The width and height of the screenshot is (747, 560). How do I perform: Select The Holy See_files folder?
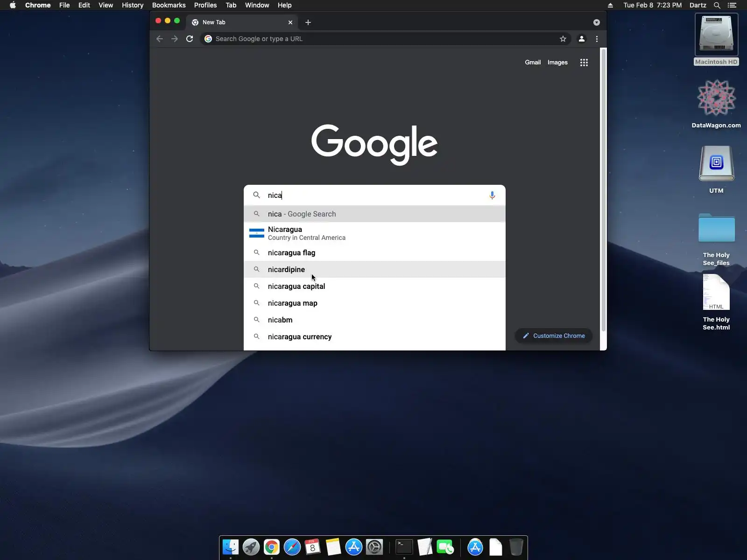tap(716, 239)
